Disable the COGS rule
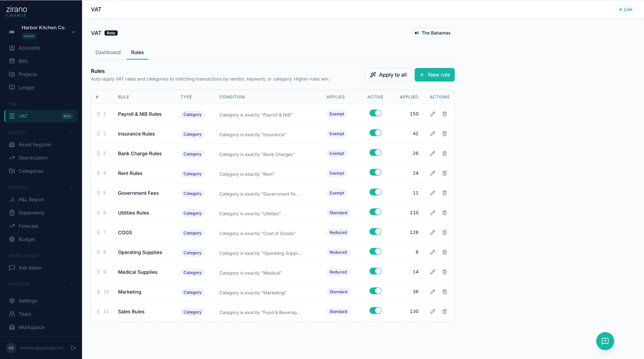This screenshot has height=359, width=644. pyautogui.click(x=375, y=232)
